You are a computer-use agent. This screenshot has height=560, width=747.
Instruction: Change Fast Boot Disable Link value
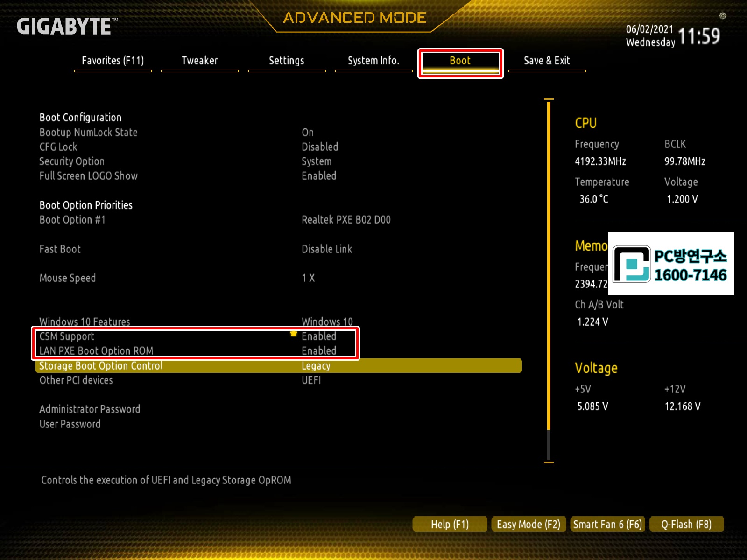tap(327, 249)
